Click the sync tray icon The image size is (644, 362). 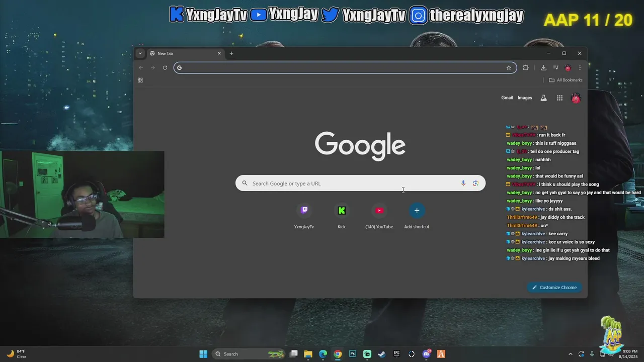click(x=581, y=354)
